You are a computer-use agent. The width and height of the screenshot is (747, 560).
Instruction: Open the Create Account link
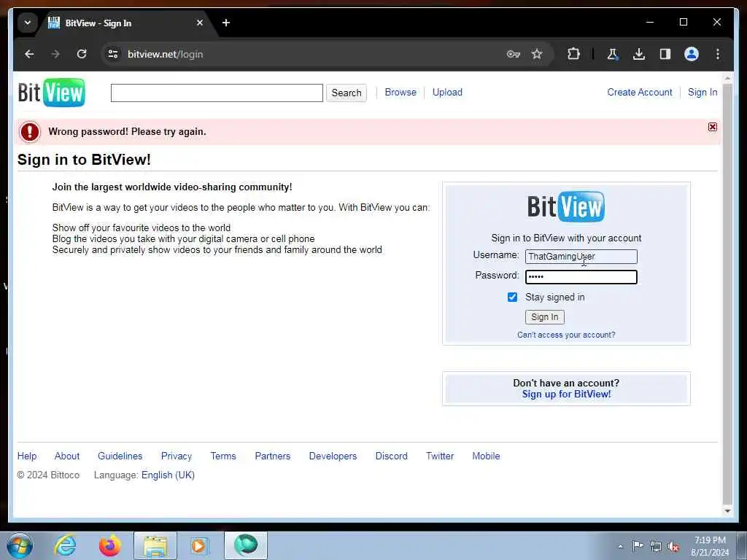click(640, 93)
